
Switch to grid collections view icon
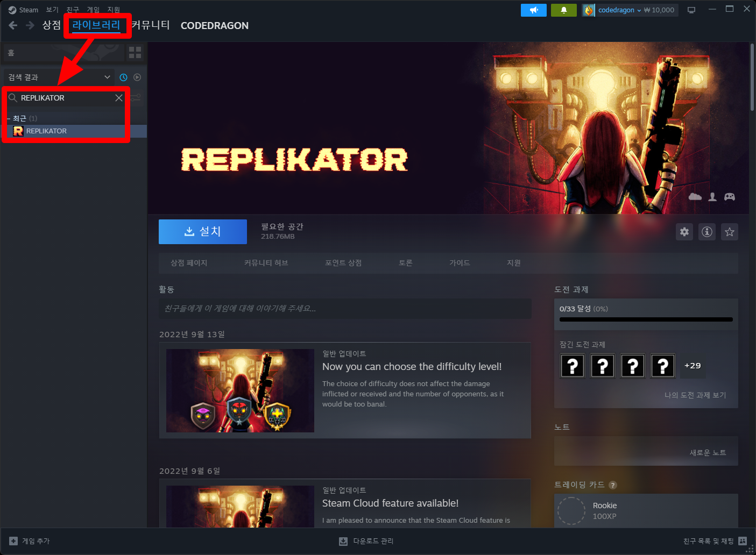pyautogui.click(x=135, y=53)
